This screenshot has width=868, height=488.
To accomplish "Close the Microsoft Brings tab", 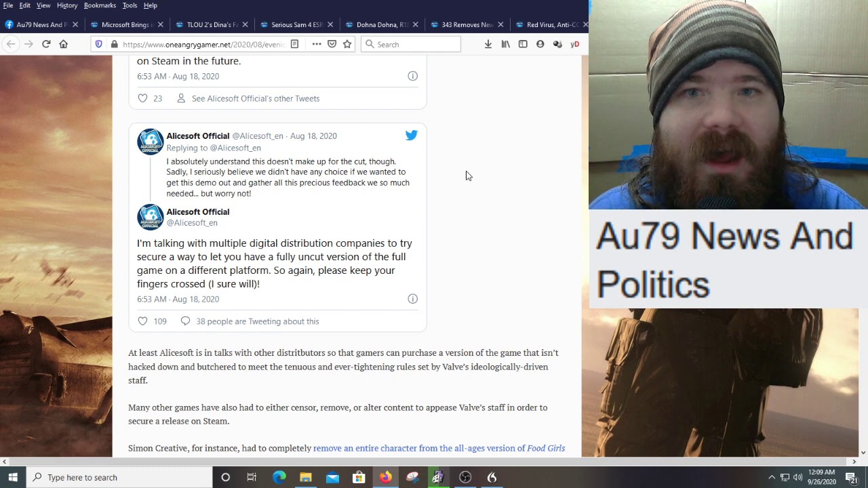I will pos(160,24).
